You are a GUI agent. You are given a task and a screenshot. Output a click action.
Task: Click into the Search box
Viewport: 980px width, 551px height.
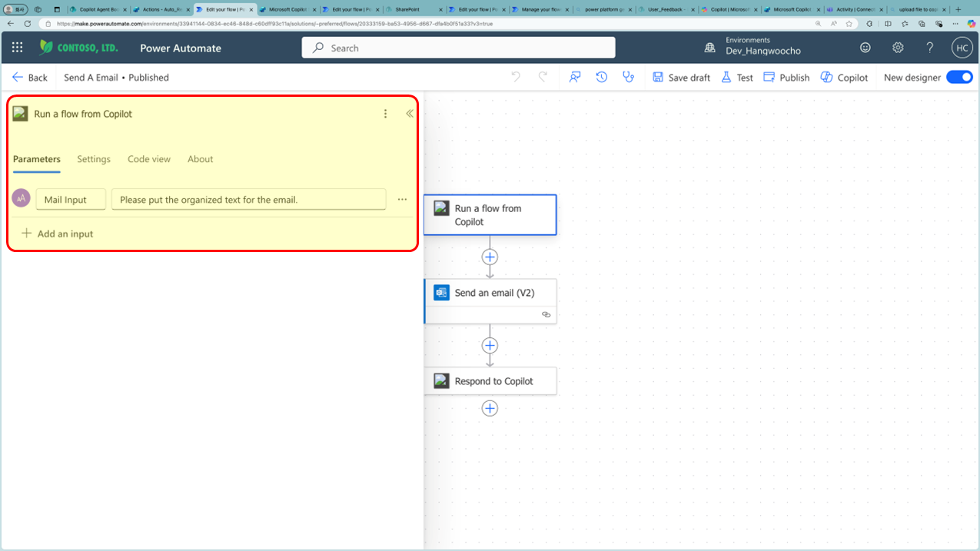point(458,48)
